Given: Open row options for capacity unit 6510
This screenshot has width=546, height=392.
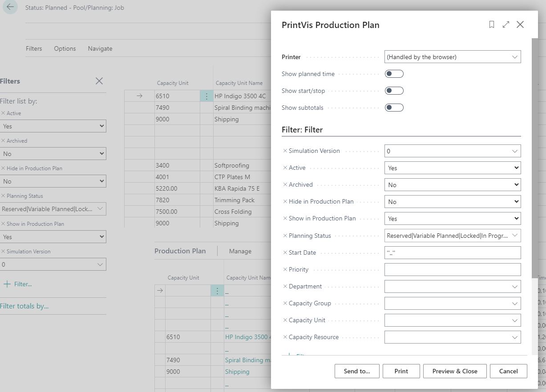Looking at the screenshot, I should click(x=206, y=96).
